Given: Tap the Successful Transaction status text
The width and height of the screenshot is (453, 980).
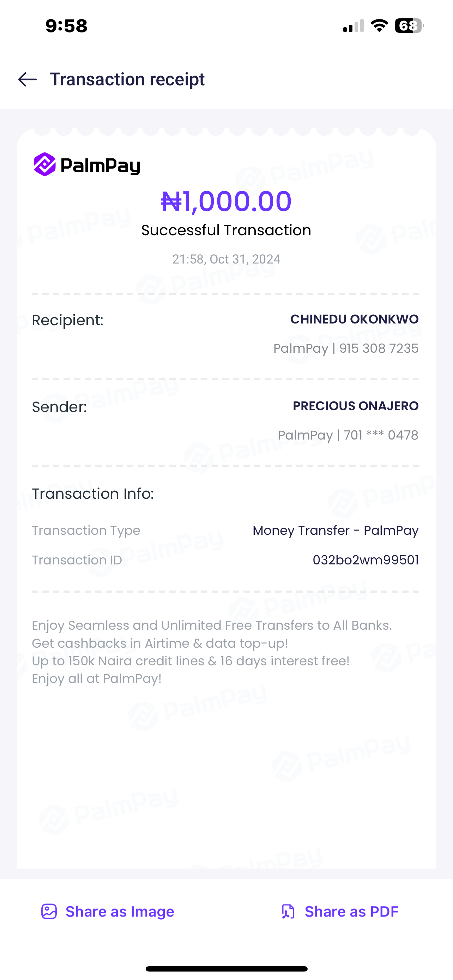Looking at the screenshot, I should coord(226,230).
